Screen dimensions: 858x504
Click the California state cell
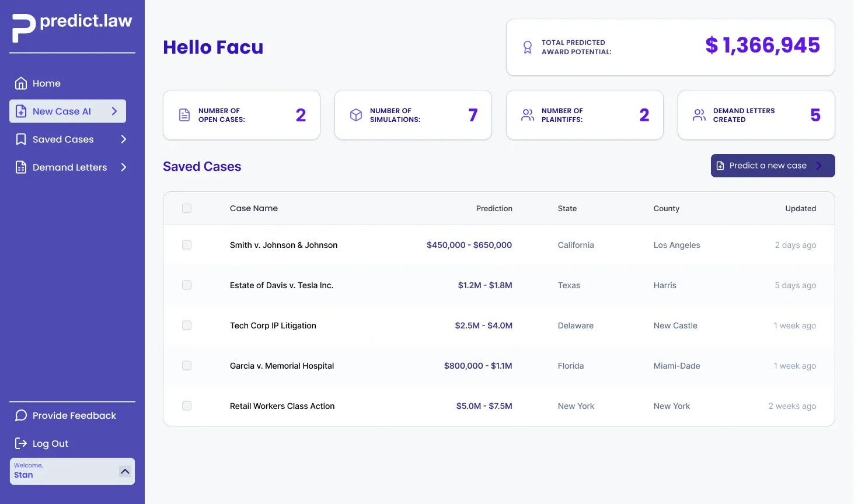(x=576, y=245)
